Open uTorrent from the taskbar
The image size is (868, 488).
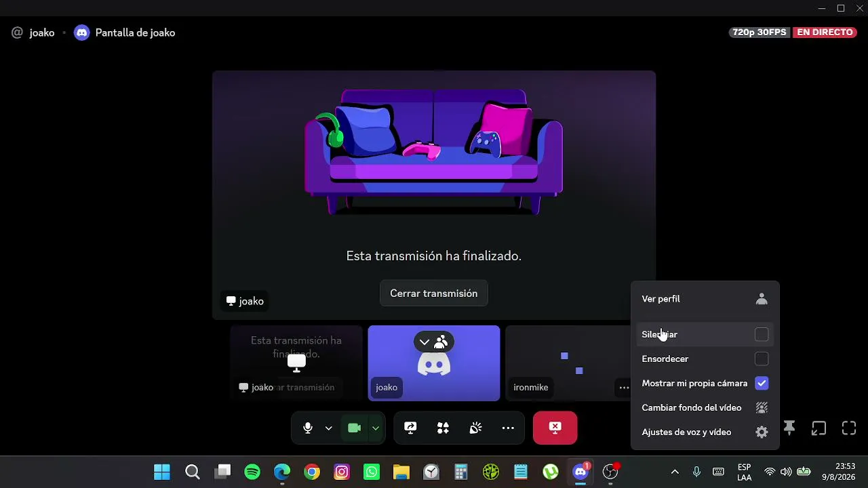551,472
